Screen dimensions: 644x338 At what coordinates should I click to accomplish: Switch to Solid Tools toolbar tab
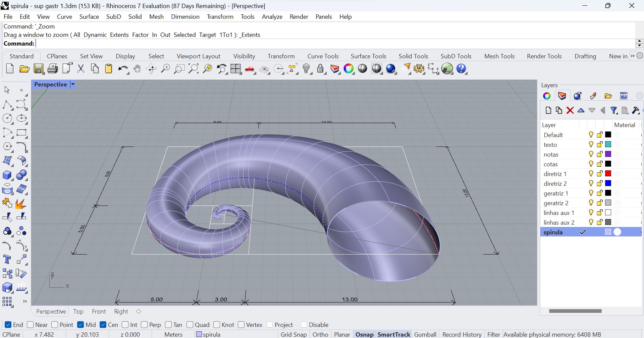tap(413, 56)
